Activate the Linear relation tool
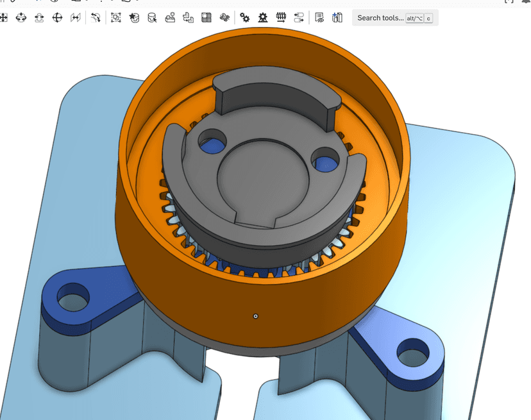The image size is (531, 420). [x=299, y=18]
